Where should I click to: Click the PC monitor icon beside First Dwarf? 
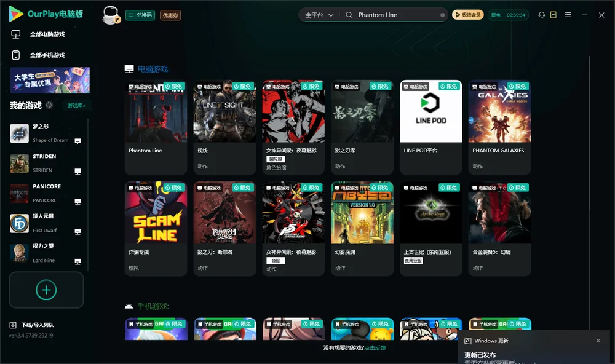(x=77, y=231)
